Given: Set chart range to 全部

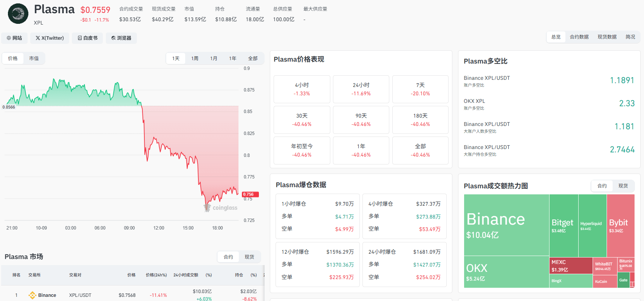Looking at the screenshot, I should tap(253, 59).
